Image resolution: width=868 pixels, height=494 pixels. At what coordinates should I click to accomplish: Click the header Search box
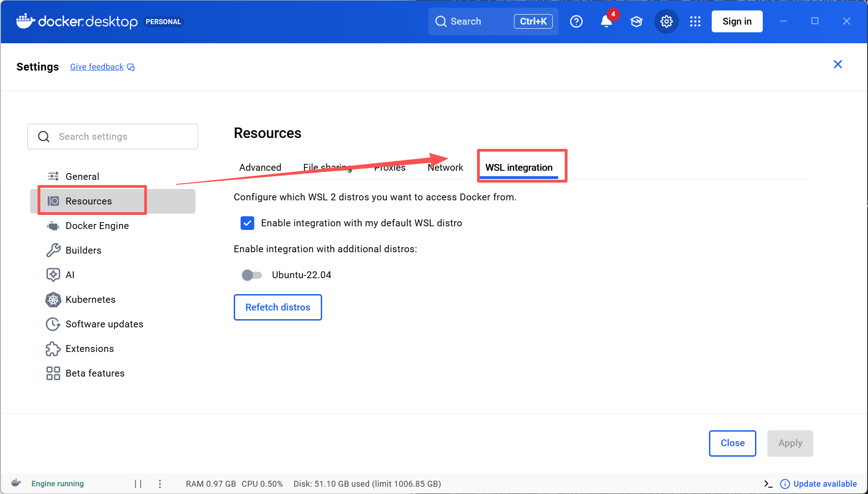pyautogui.click(x=493, y=21)
